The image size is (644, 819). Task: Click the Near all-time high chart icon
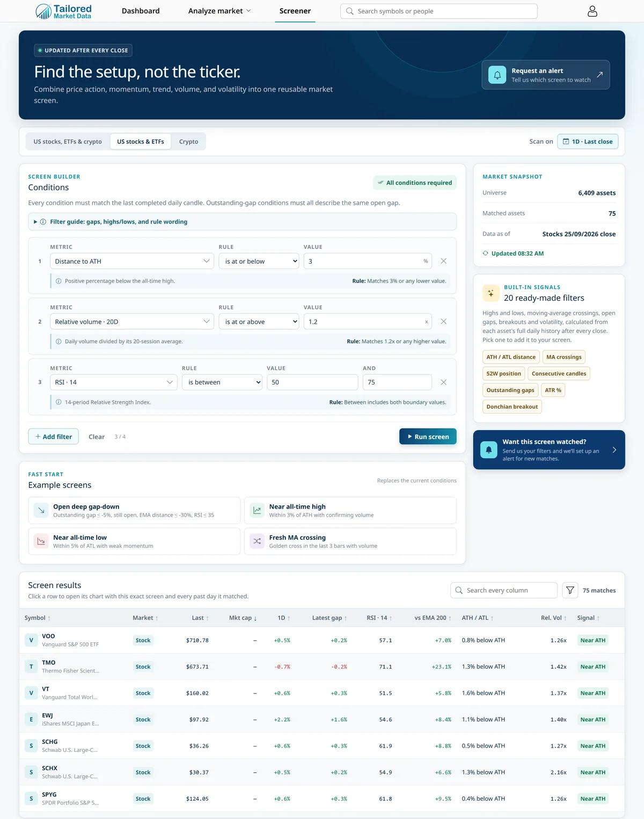click(x=257, y=510)
